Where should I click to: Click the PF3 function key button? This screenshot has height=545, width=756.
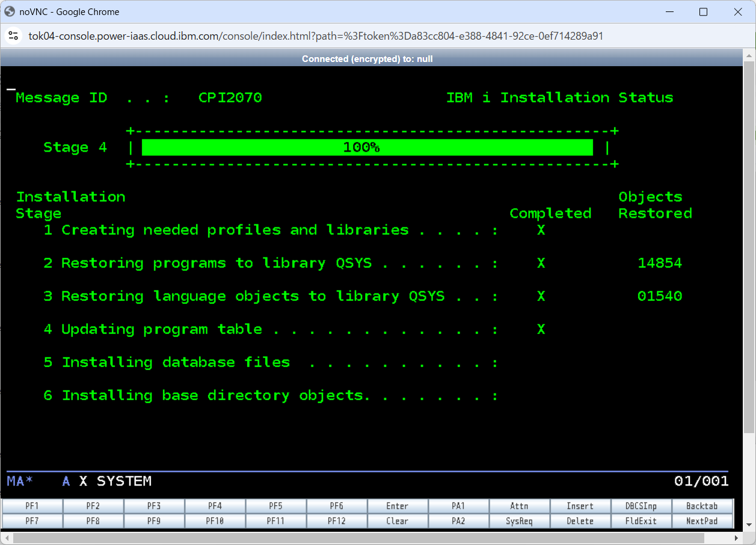pyautogui.click(x=154, y=506)
